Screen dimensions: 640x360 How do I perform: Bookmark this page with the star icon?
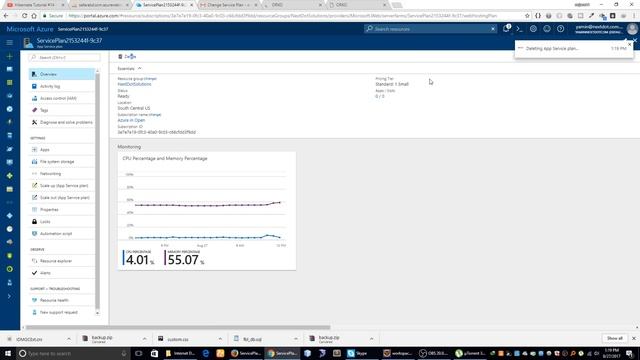pos(527,16)
